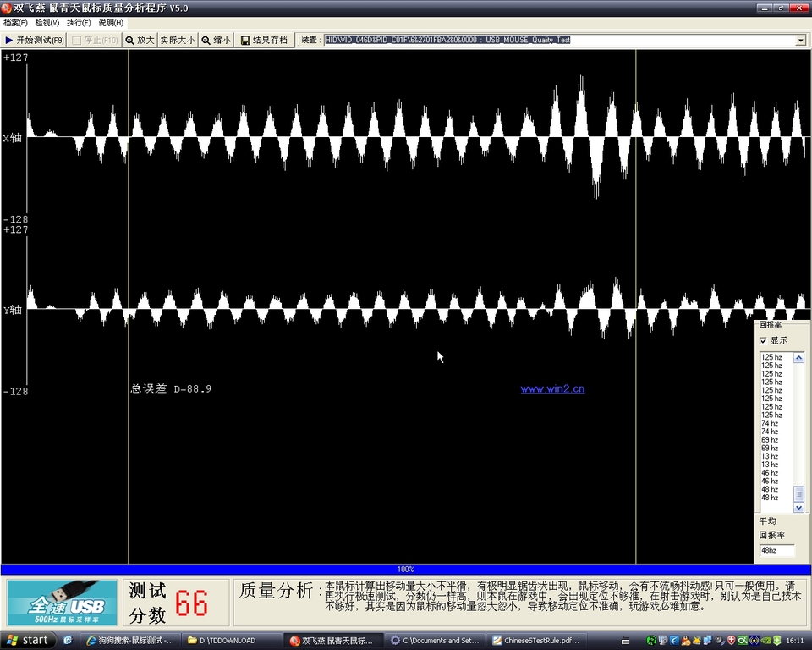The width and height of the screenshot is (812, 650).
Task: Click the 开始测试 (F9) start test button
Action: (x=34, y=40)
